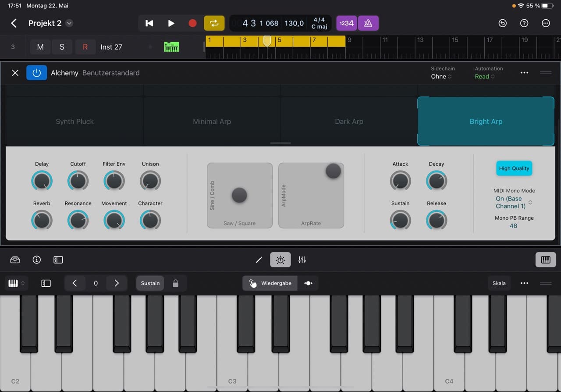This screenshot has width=561, height=392.
Task: Click the Attack knob
Action: click(400, 181)
